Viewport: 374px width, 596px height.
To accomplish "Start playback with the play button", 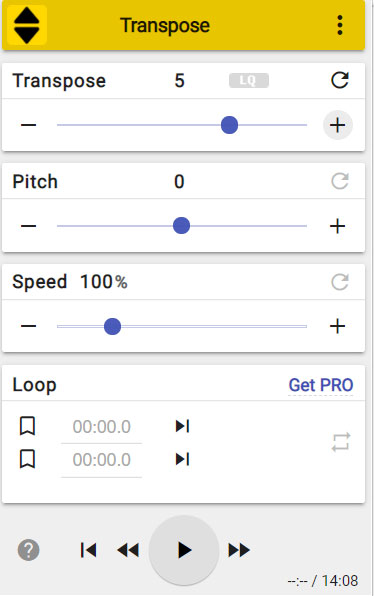I will coord(184,550).
